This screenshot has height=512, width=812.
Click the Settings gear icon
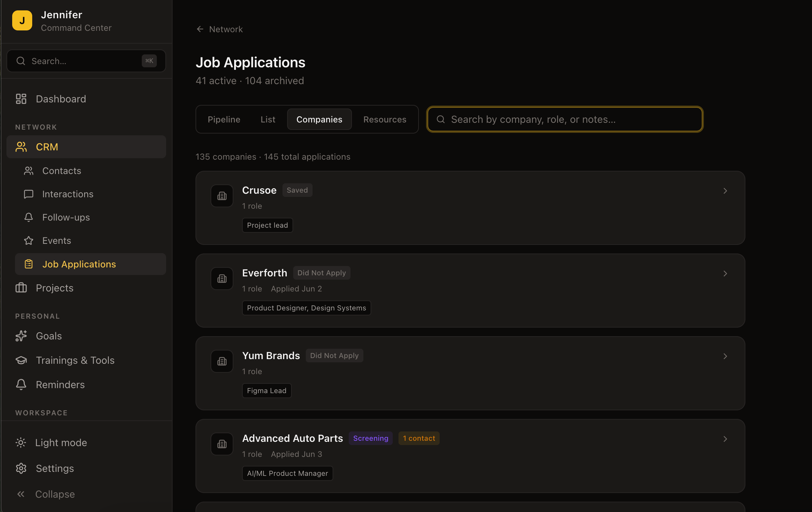pos(21,468)
